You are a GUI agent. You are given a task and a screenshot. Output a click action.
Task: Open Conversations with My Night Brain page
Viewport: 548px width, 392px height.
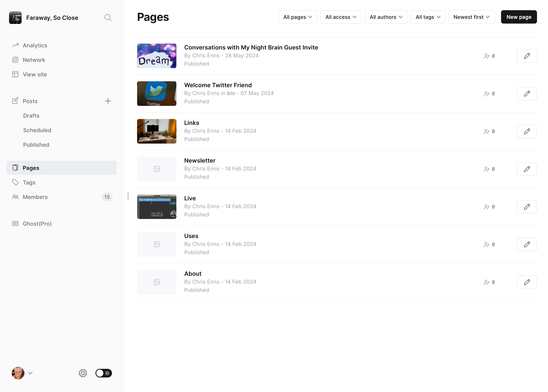point(251,47)
